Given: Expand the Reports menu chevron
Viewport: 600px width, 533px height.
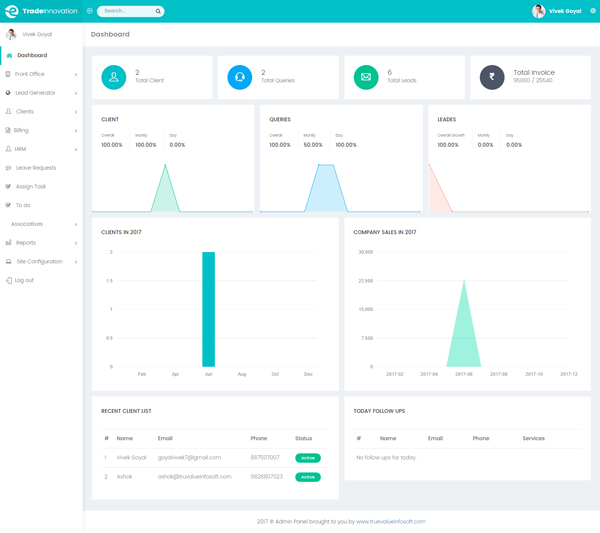Looking at the screenshot, I should [x=76, y=243].
